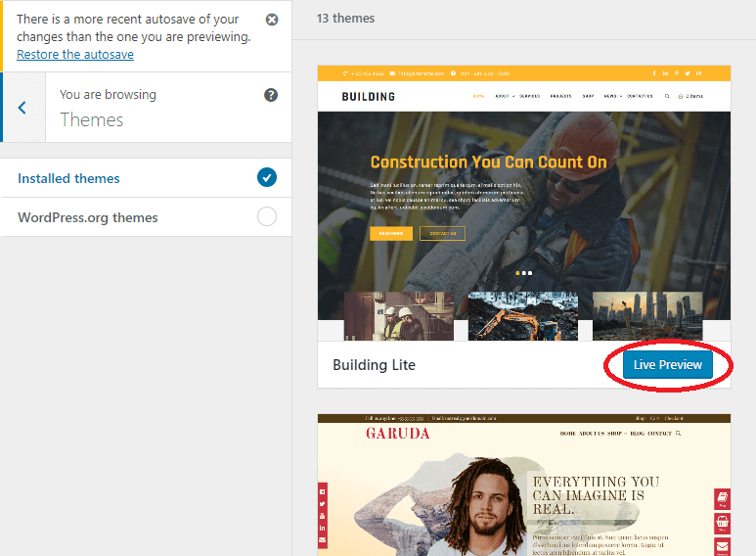The height and width of the screenshot is (556, 756).
Task: Go back using the left chevron arrow
Action: point(22,107)
